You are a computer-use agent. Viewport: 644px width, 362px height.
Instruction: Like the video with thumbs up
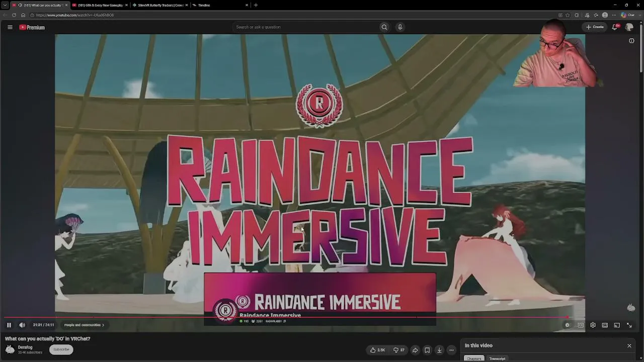(378, 350)
